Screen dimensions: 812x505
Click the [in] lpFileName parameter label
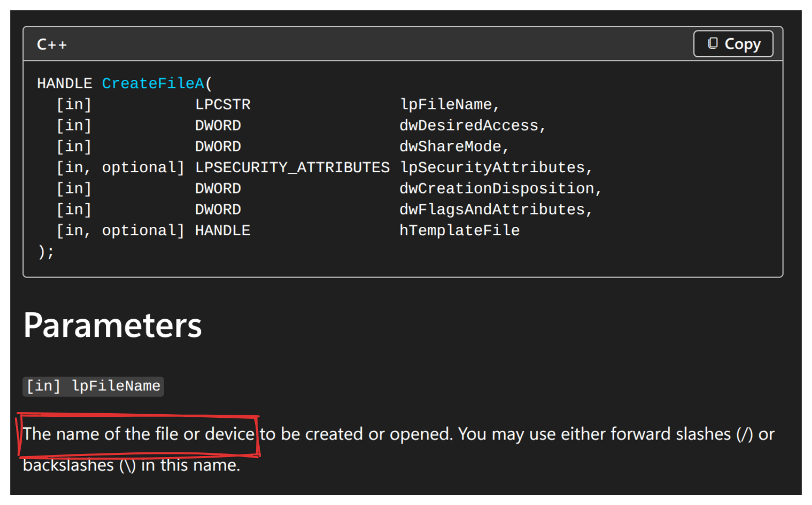(93, 386)
